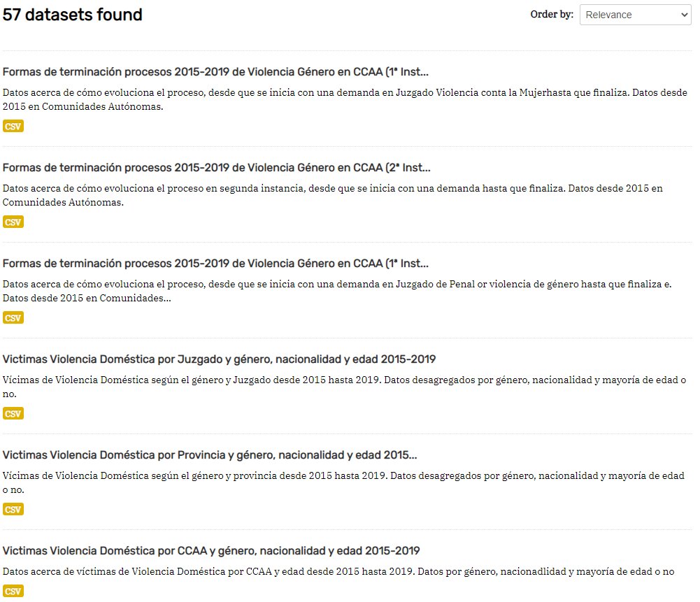Open Victimas Violencia Doméstica por CCAA dataset

tap(211, 551)
